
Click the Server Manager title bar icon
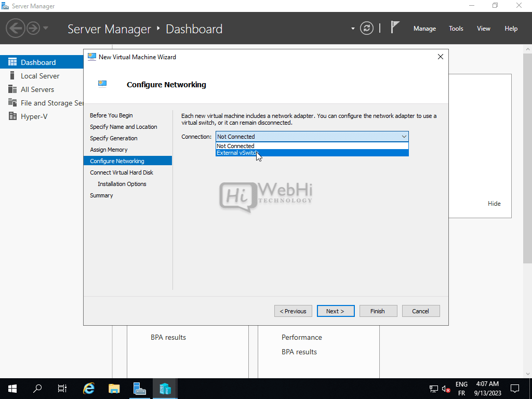coord(5,6)
